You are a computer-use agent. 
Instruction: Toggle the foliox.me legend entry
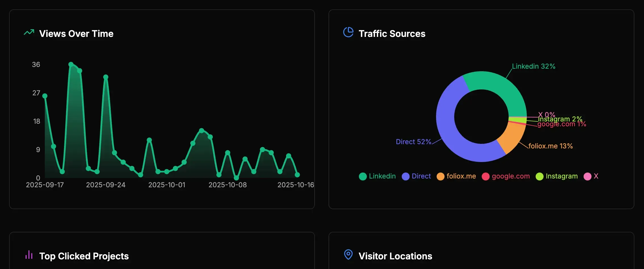pos(456,176)
